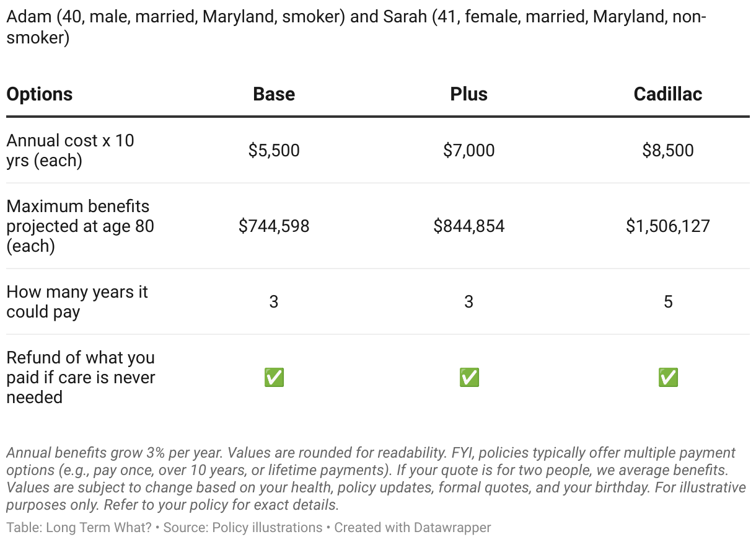Viewport: 756px width, 542px height.
Task: Select the Cadillac column header
Action: [x=668, y=94]
